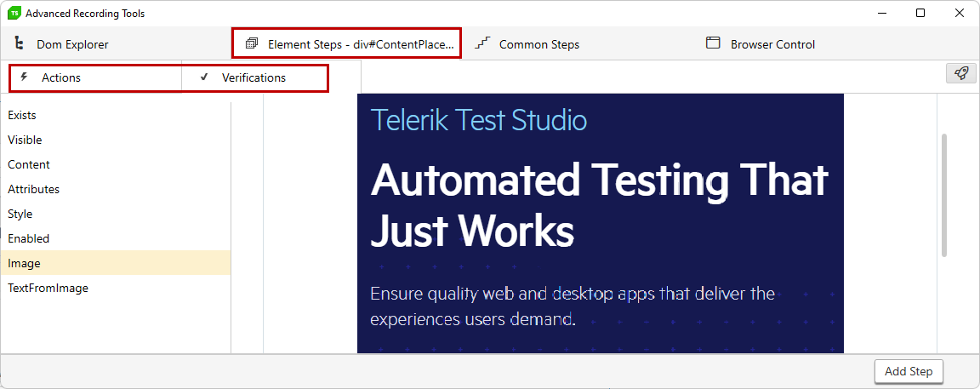Click the rocket quick-execute button
The height and width of the screenshot is (389, 980).
click(x=961, y=73)
